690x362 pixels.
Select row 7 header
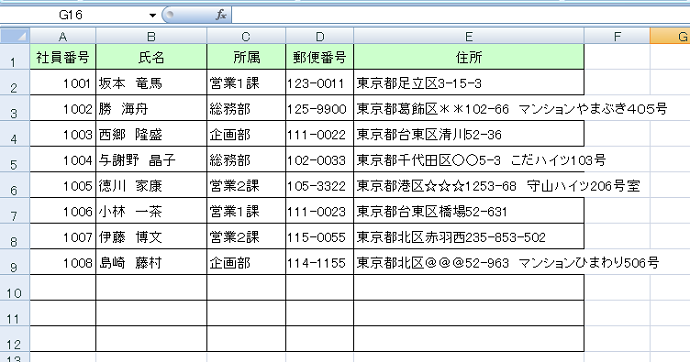coord(15,211)
